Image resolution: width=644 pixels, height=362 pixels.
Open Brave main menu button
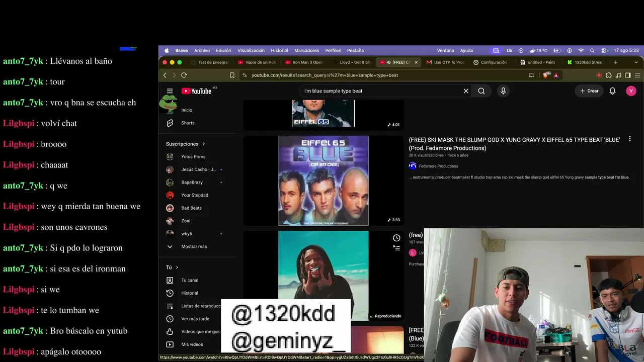pyautogui.click(x=638, y=75)
